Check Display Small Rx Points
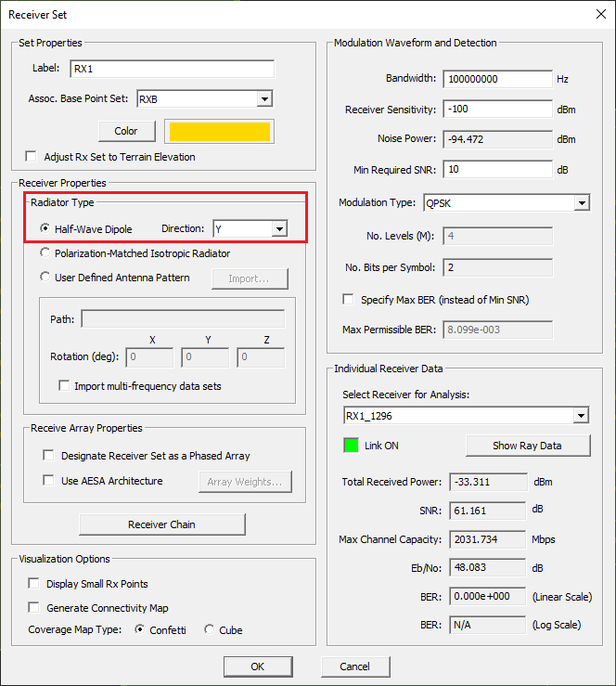616x686 pixels. tap(33, 583)
